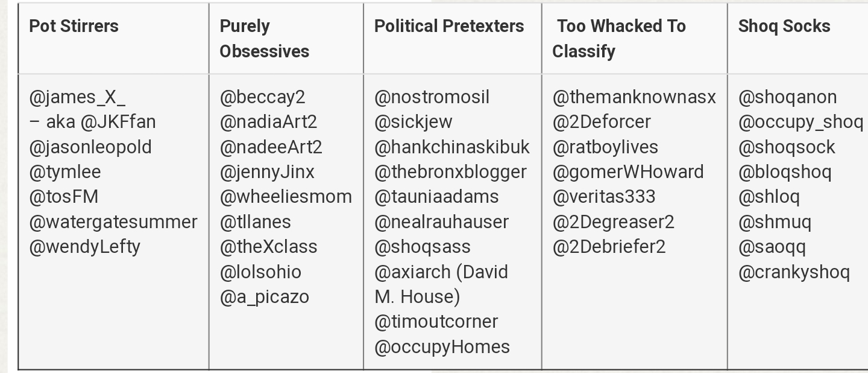
Task: Select the @themanknownasx handle
Action: pos(634,97)
